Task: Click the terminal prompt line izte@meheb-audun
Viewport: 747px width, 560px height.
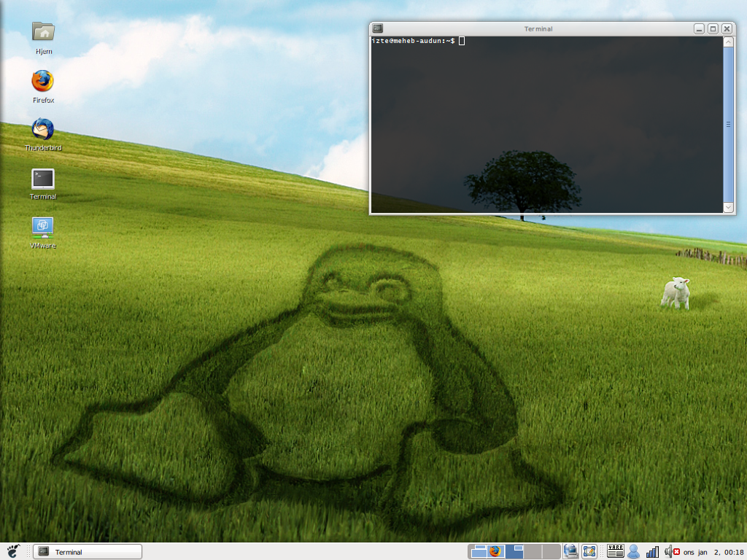Action: pyautogui.click(x=413, y=41)
